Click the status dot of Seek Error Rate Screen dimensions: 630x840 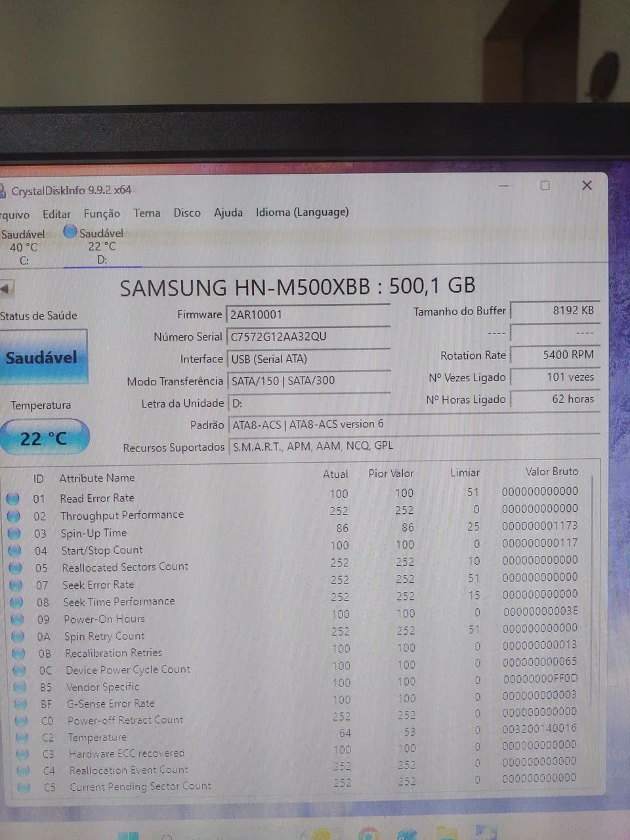tap(16, 585)
